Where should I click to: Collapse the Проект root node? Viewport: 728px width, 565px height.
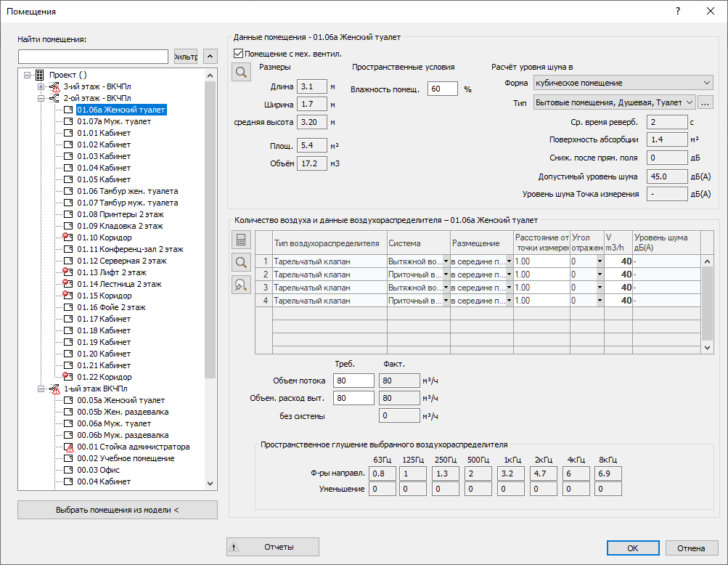coord(28,75)
